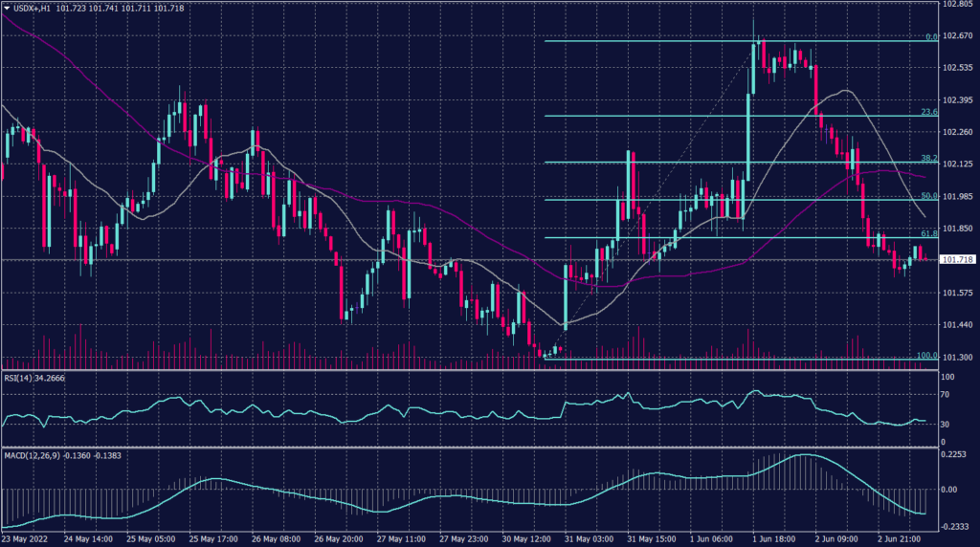Click the triangle arrow beside USDX+,H1
Image resolution: width=980 pixels, height=547 pixels.
click(x=6, y=7)
